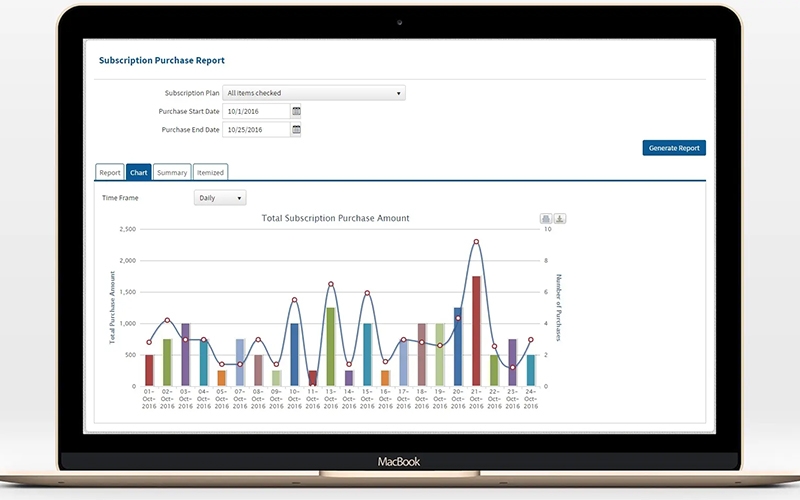Click the blue bar for 10-Oct-2016
The height and width of the screenshot is (500, 800).
[x=294, y=355]
